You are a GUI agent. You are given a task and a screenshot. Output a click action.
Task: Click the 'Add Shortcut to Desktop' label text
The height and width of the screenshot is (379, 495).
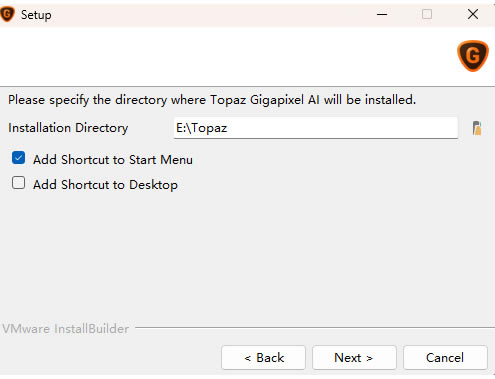click(x=105, y=185)
